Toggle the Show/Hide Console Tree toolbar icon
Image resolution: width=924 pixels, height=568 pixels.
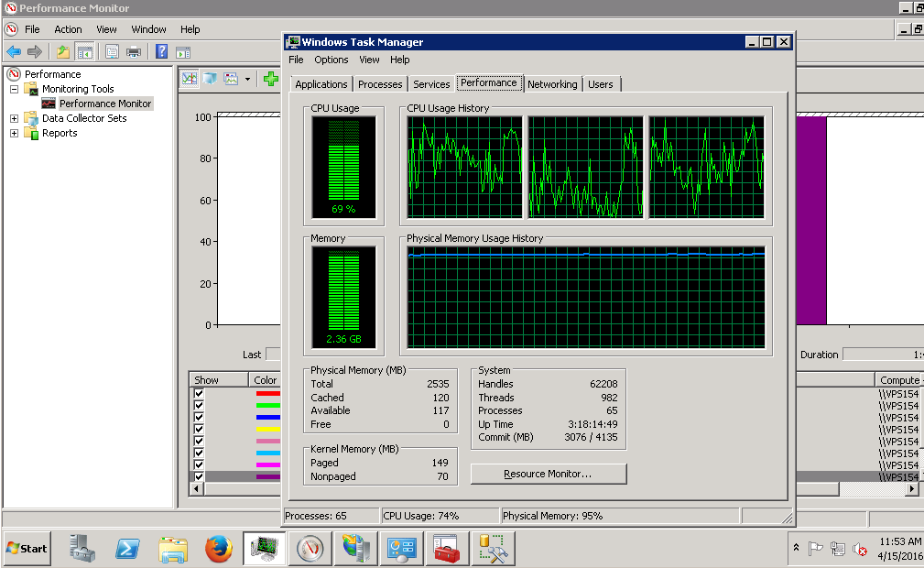pos(85,52)
